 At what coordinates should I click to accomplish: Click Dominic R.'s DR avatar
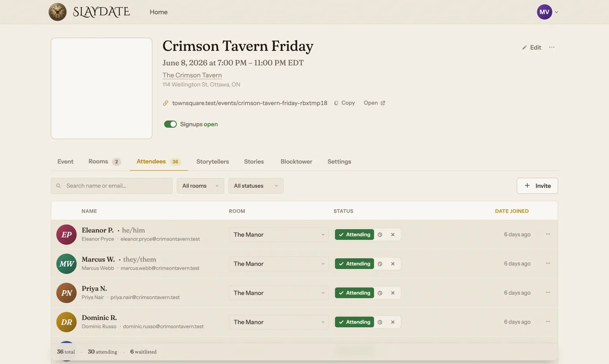(x=66, y=322)
